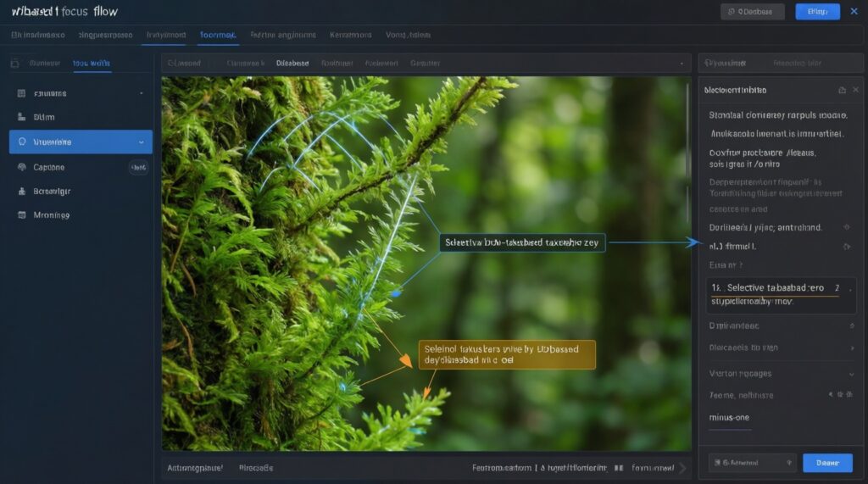Click the blue button in the top right header
This screenshot has width=868, height=484.
pyautogui.click(x=817, y=12)
